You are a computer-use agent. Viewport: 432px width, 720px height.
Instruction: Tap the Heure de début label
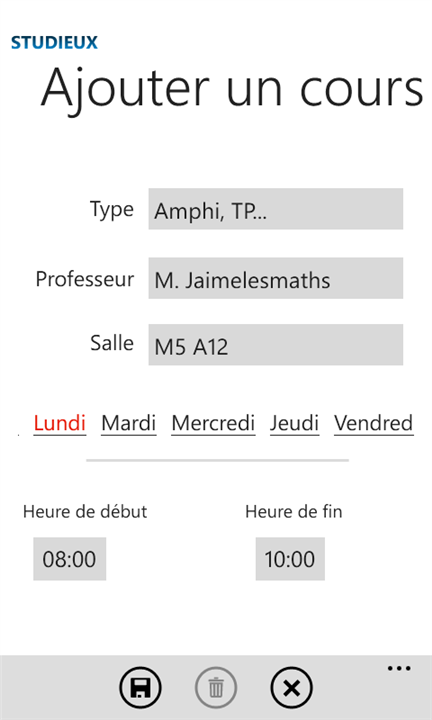[85, 512]
